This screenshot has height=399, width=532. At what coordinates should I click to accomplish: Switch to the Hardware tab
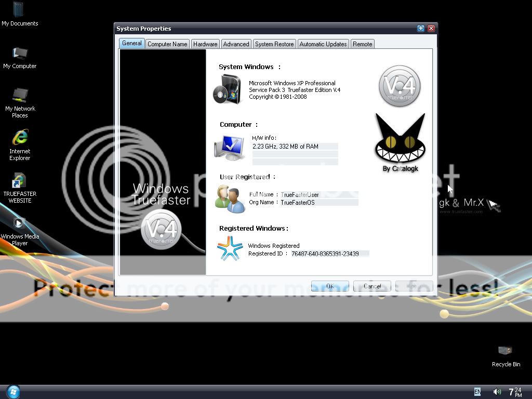(x=205, y=44)
